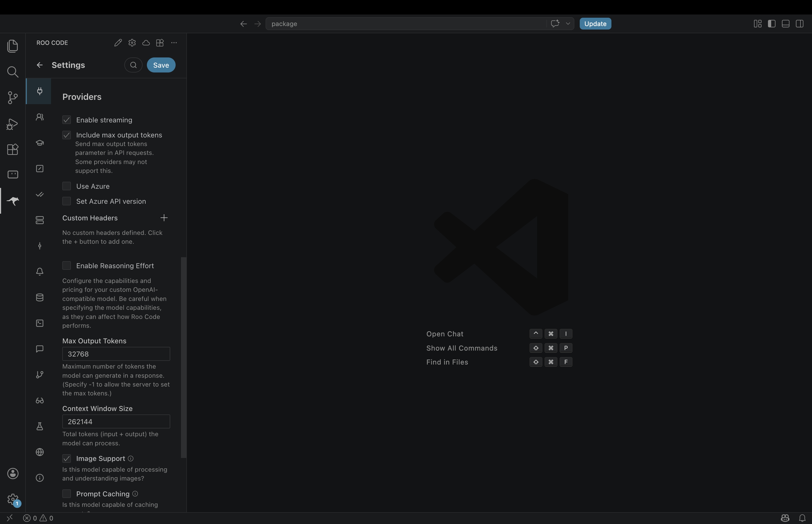This screenshot has height=524, width=812.
Task: Uncheck Include max output tokens
Action: [66, 135]
